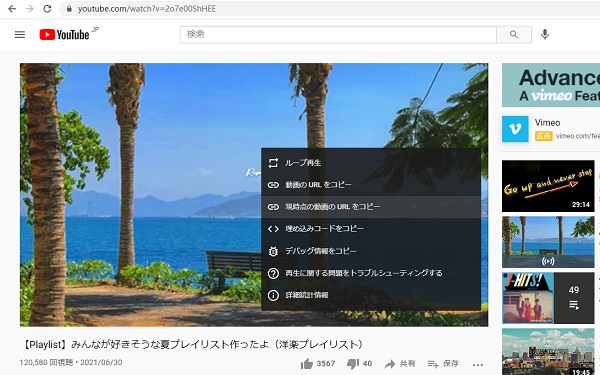The width and height of the screenshot is (600, 375).
Task: Open the live beach palm thumbnail
Action: 548,242
